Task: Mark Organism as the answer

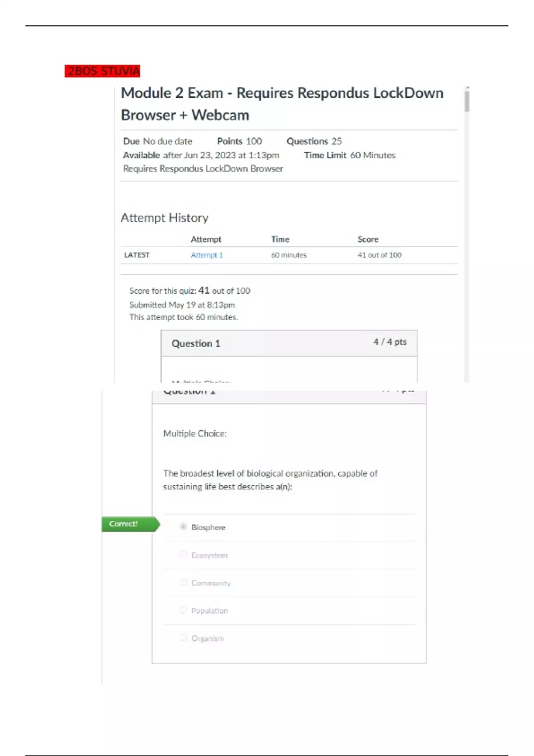Action: (x=183, y=638)
